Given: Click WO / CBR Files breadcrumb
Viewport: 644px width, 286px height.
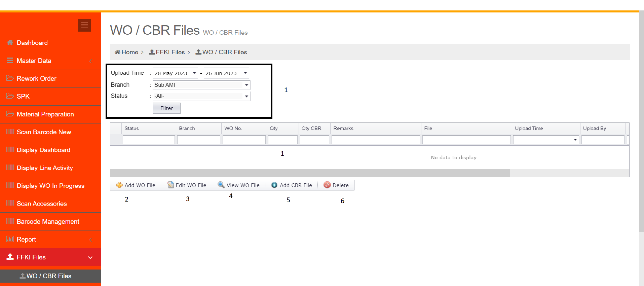Looking at the screenshot, I should (x=221, y=52).
